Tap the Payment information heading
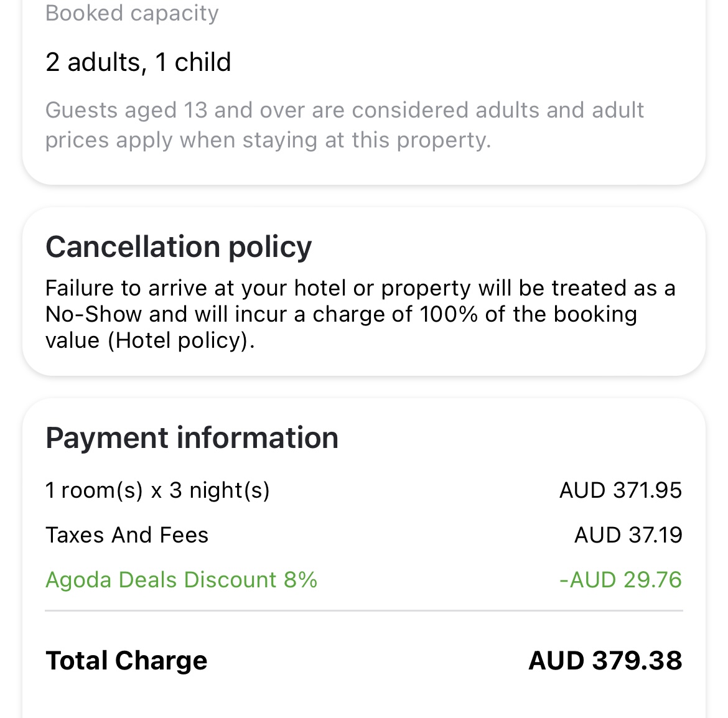Screen dimensions: 728x718 192,437
